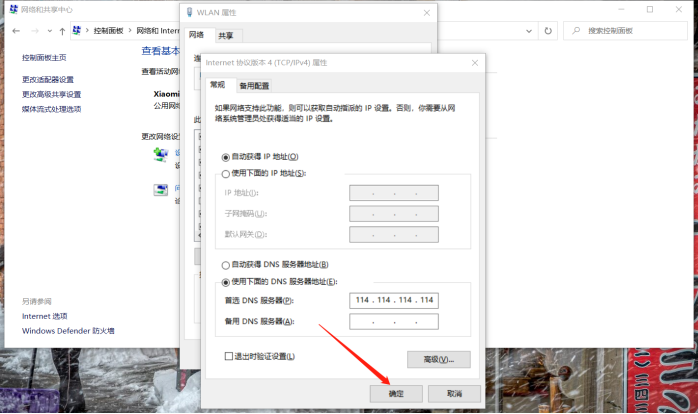Click the back arrow in the navigation bar
The image size is (698, 414).
click(x=16, y=32)
